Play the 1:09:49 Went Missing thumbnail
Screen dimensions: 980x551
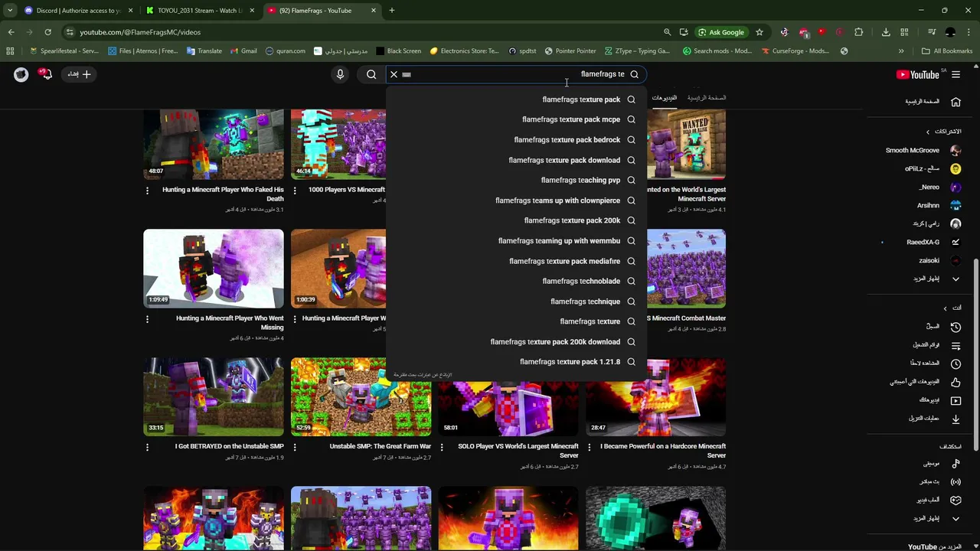214,268
